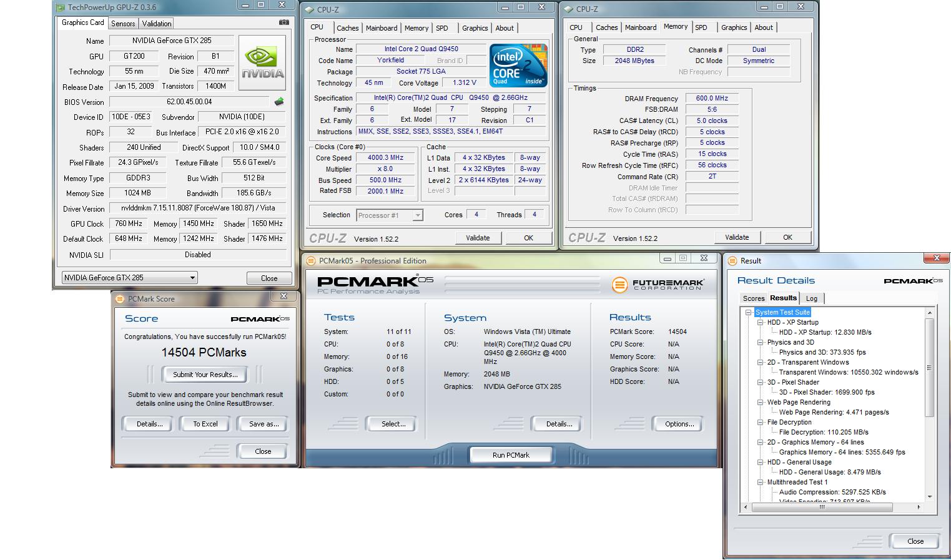Screen dimensions: 951x560
Task: Click Submit Your Results button
Action: [205, 375]
